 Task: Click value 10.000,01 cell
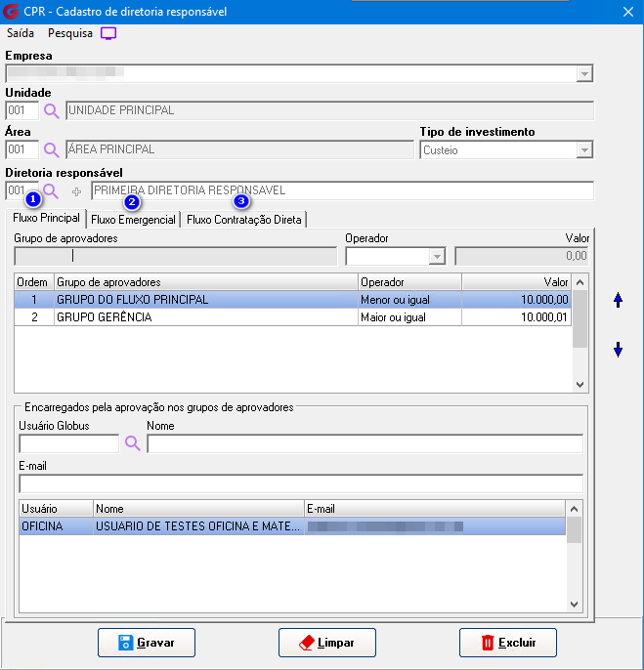(x=517, y=317)
